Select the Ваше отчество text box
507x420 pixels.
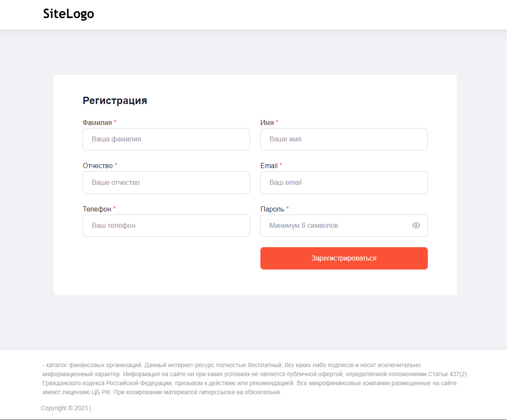(x=166, y=182)
